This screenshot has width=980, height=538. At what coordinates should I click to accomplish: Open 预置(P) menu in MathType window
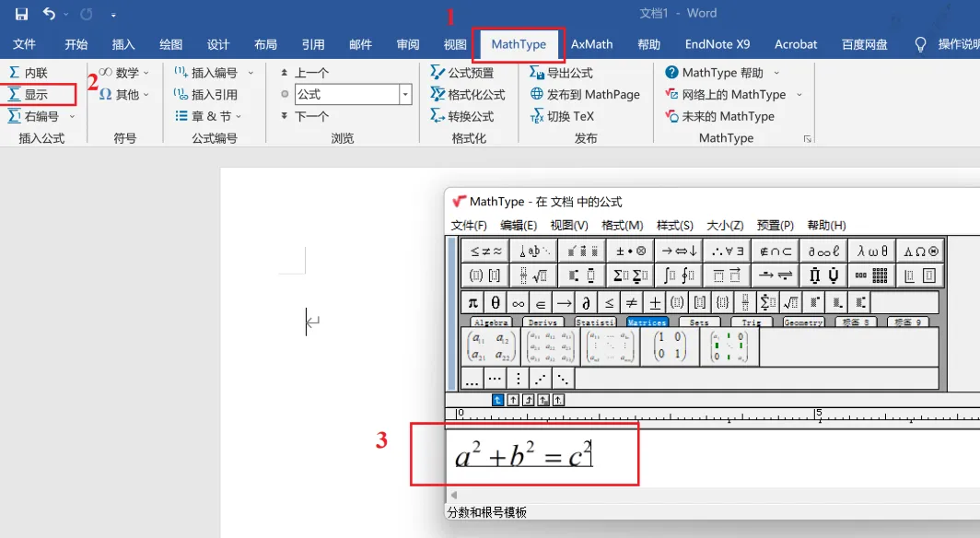[775, 226]
